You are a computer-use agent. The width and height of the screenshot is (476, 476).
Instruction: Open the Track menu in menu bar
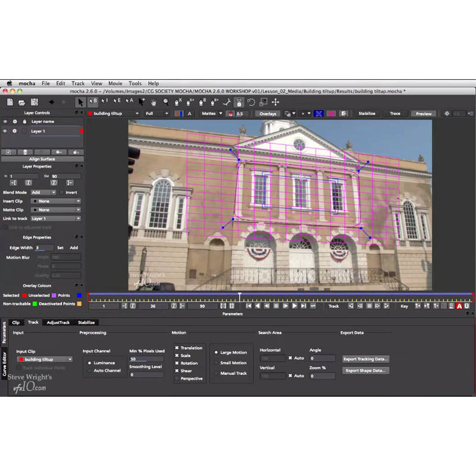point(78,84)
